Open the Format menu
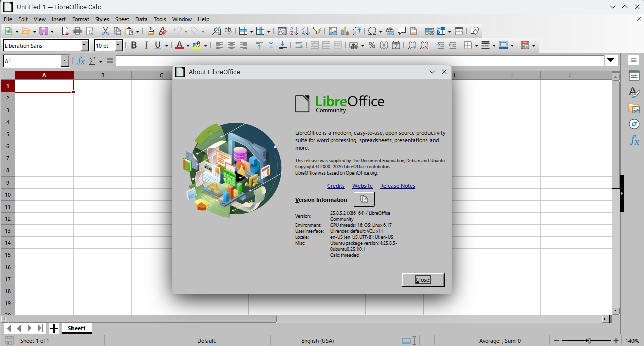The height and width of the screenshot is (346, 644). [80, 19]
